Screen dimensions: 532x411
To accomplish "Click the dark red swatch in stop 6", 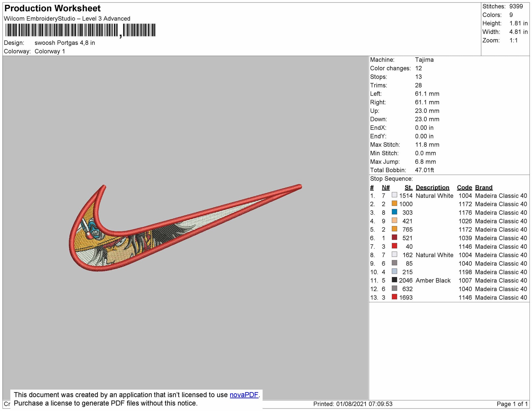I will [x=394, y=237].
